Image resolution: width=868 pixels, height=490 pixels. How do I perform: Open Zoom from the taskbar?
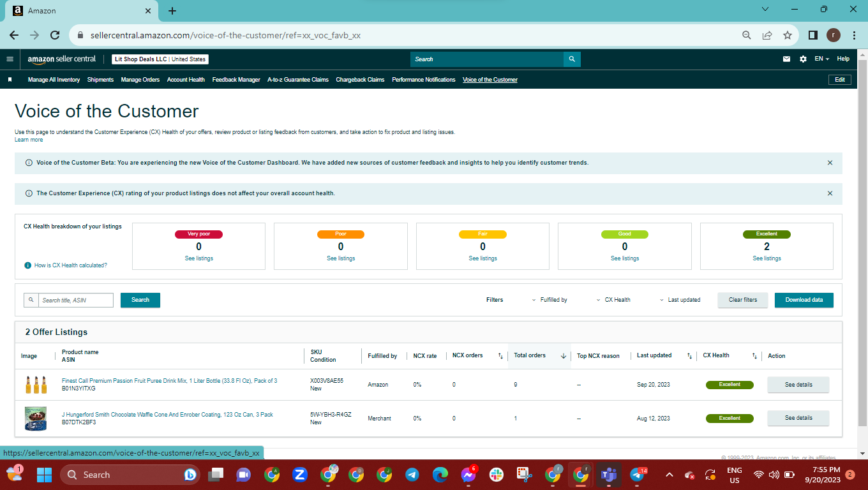pos(300,475)
